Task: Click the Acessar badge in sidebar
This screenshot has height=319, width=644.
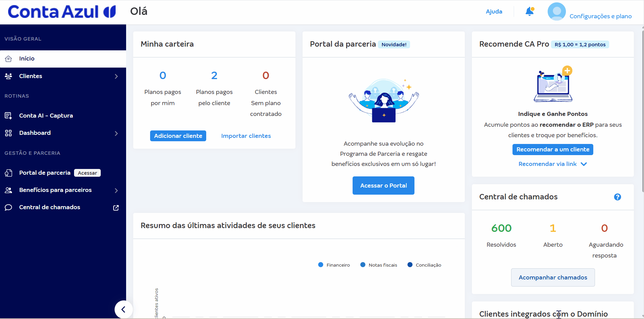Action: click(x=87, y=173)
